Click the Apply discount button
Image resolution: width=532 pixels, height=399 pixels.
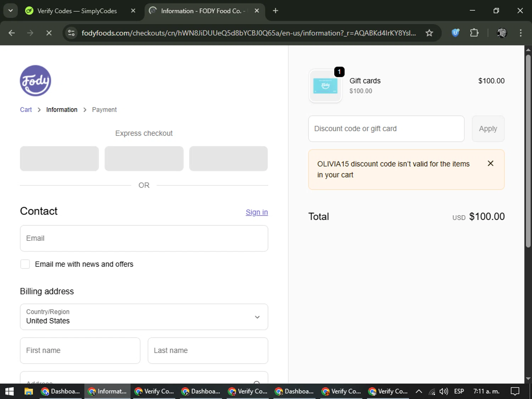point(488,129)
